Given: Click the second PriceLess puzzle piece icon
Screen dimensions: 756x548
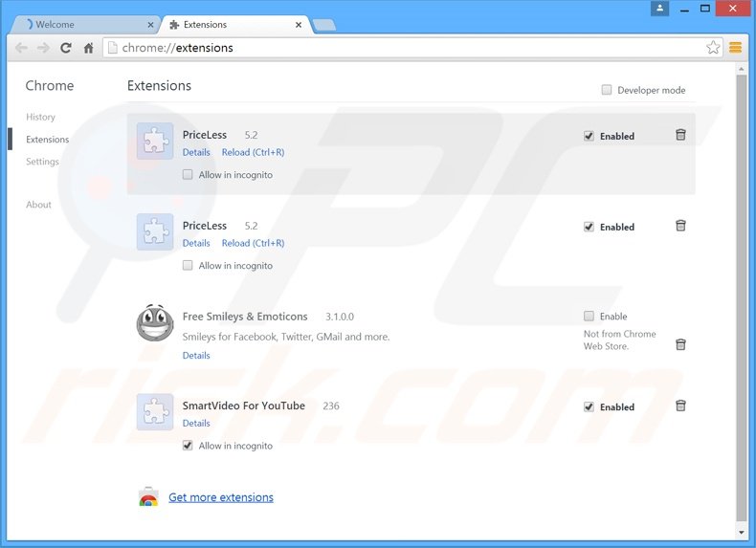Looking at the screenshot, I should [155, 231].
